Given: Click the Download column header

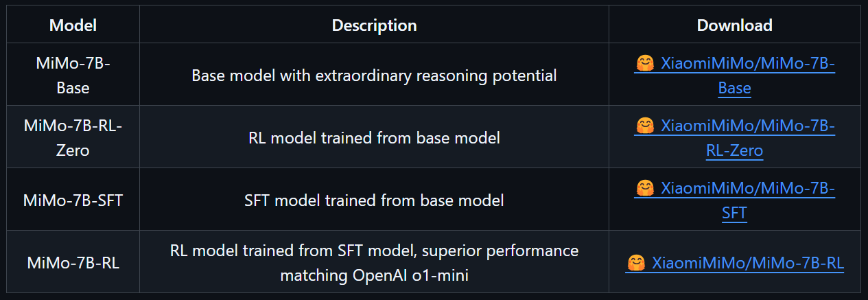Looking at the screenshot, I should coord(734,25).
